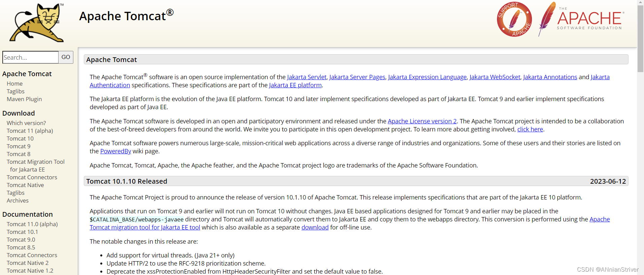Select Tomcat 9 download link
The height and width of the screenshot is (275, 644).
click(19, 146)
